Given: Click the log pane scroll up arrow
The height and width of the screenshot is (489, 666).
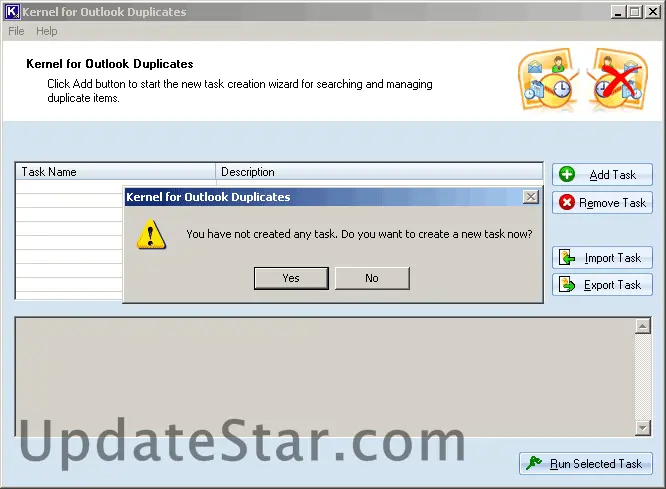Looking at the screenshot, I should 643,326.
